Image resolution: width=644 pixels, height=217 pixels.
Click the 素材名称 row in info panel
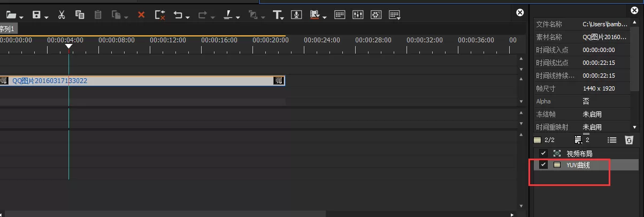point(583,37)
